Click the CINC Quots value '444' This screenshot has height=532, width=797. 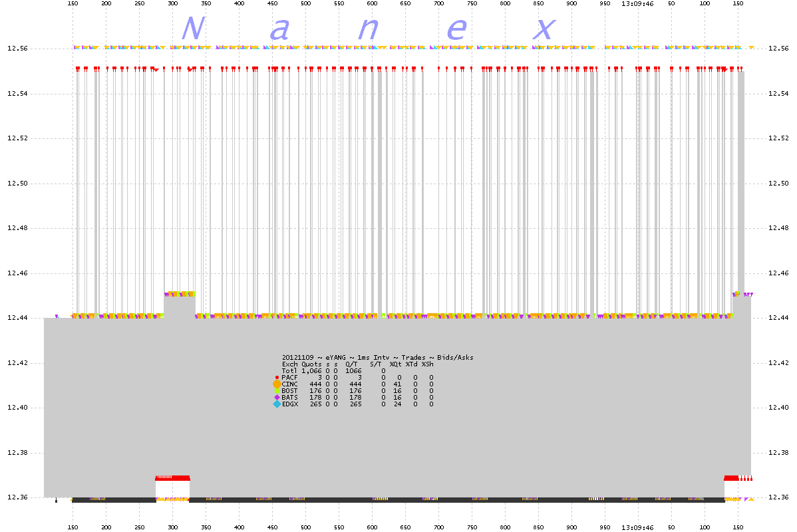pos(315,384)
